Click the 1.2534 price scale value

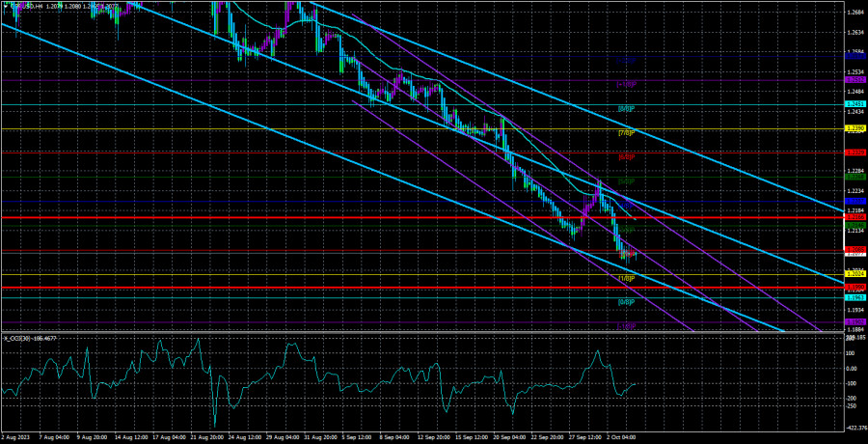coord(855,72)
